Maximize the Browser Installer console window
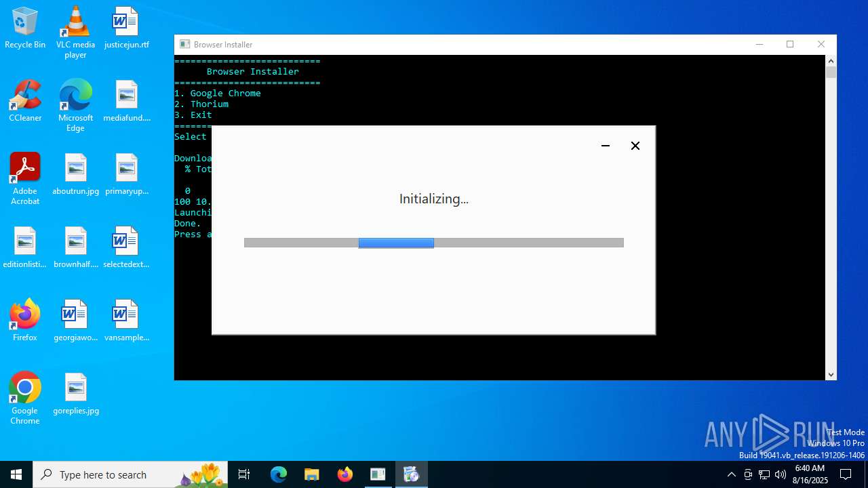 point(790,44)
